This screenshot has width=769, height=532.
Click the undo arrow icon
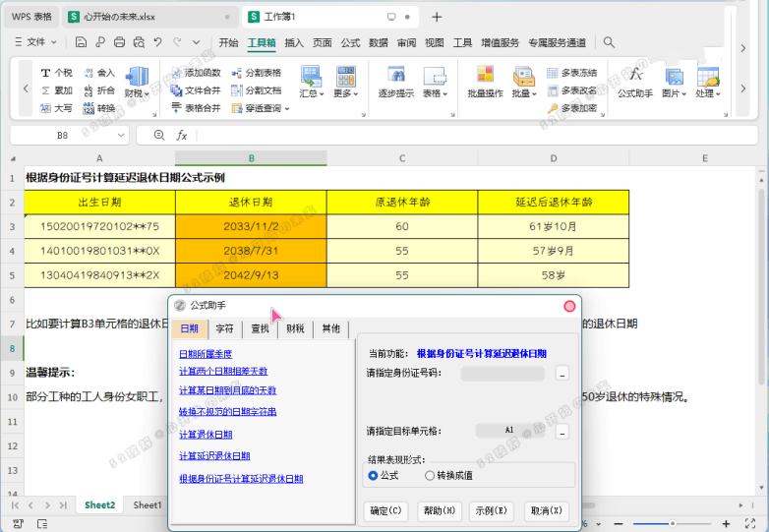158,42
